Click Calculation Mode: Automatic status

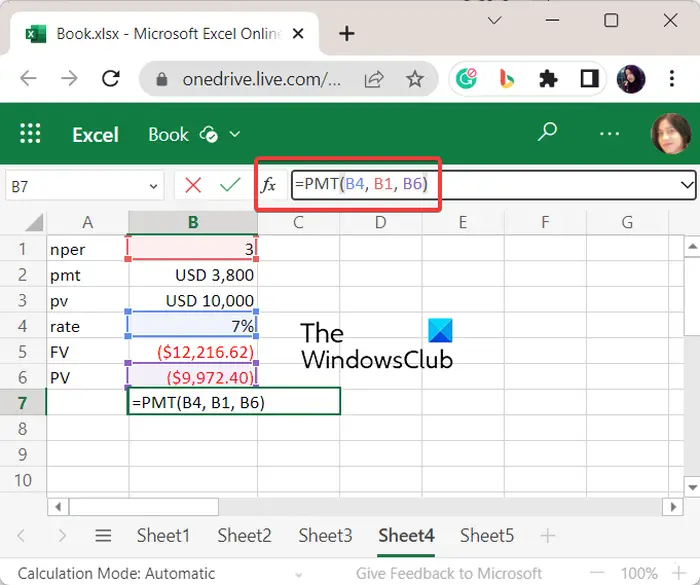116,573
